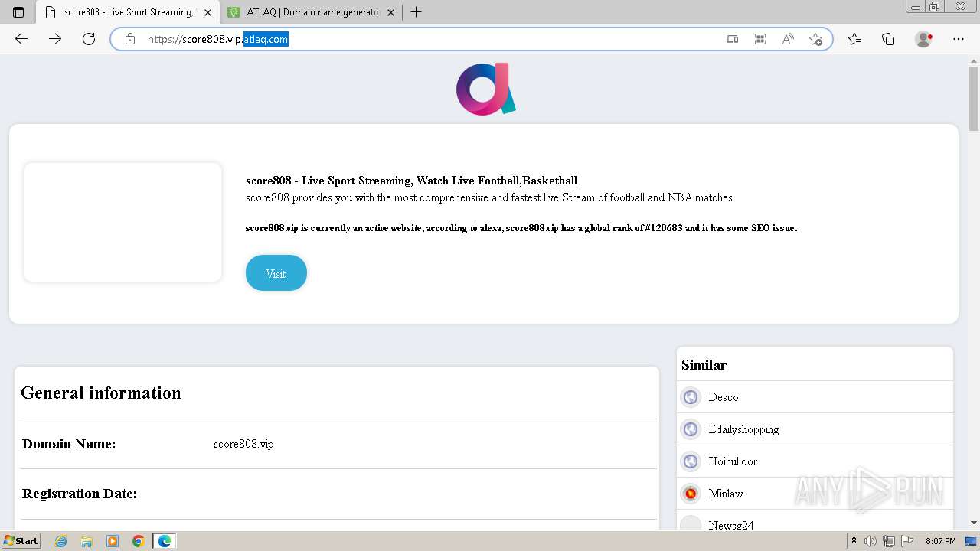Open Read Aloud icon
The height and width of the screenshot is (551, 980).
[x=788, y=39]
